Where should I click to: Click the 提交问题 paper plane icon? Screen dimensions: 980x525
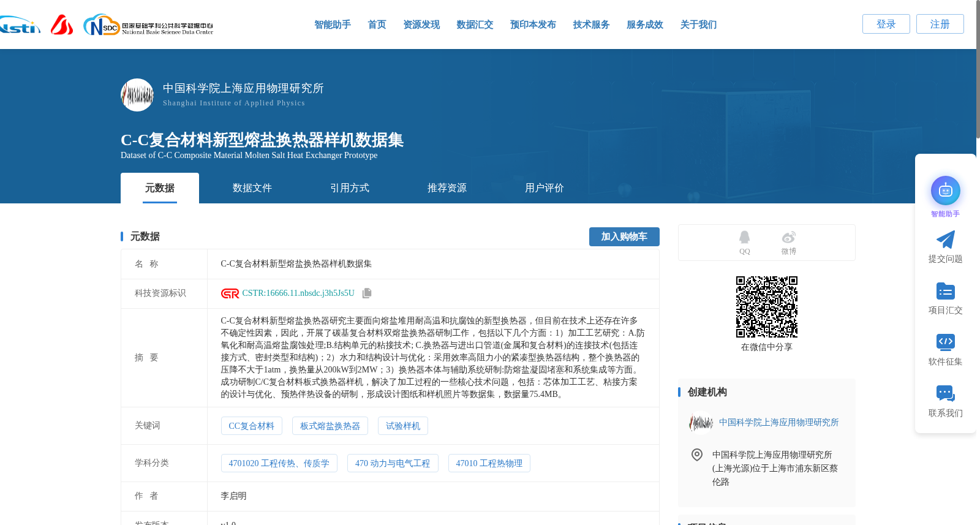coord(945,240)
